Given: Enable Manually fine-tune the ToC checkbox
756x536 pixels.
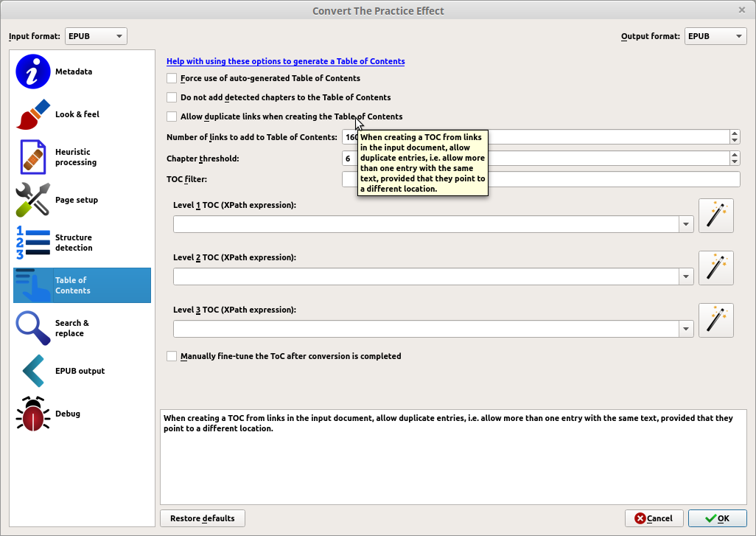Looking at the screenshot, I should click(172, 356).
